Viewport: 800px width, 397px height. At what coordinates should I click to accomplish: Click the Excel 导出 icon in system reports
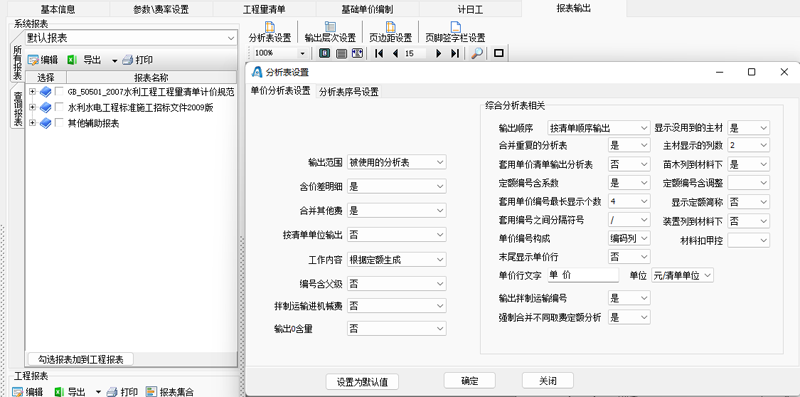click(72, 60)
